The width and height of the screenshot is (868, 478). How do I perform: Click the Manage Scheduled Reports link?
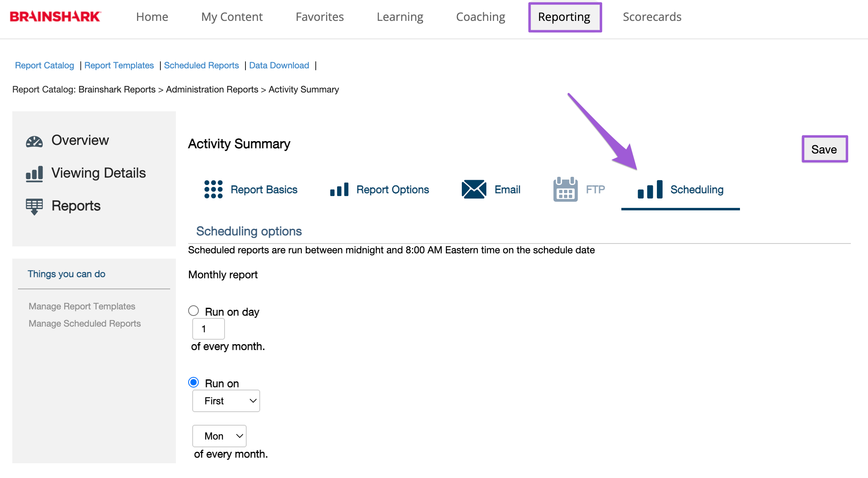(85, 323)
